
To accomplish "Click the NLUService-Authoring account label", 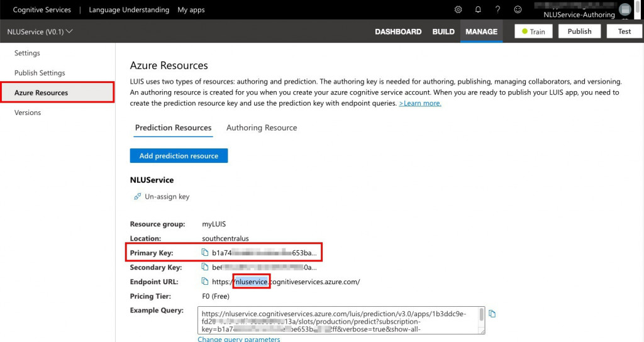I will (x=579, y=15).
